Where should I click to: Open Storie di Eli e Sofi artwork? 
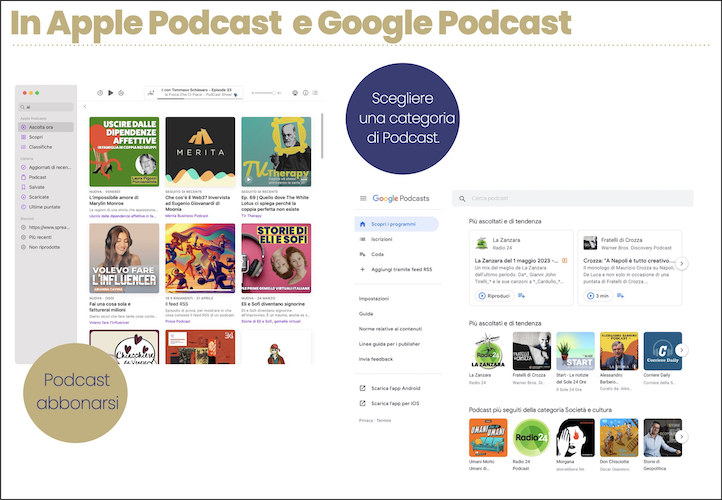pos(276,258)
